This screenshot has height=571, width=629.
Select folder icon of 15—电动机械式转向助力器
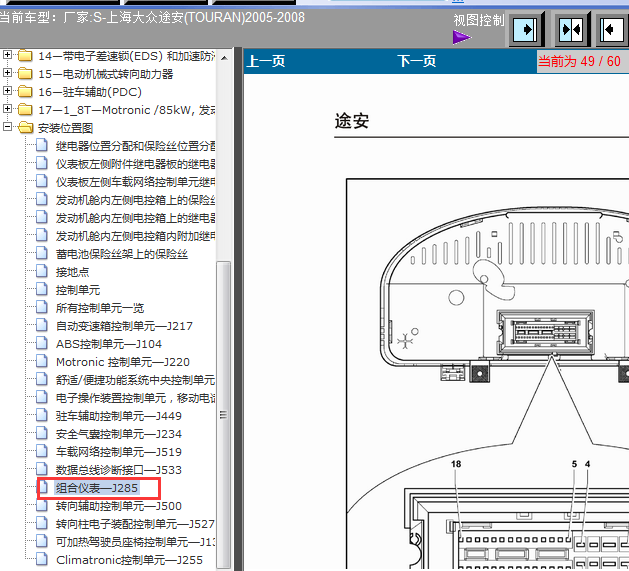[x=25, y=73]
